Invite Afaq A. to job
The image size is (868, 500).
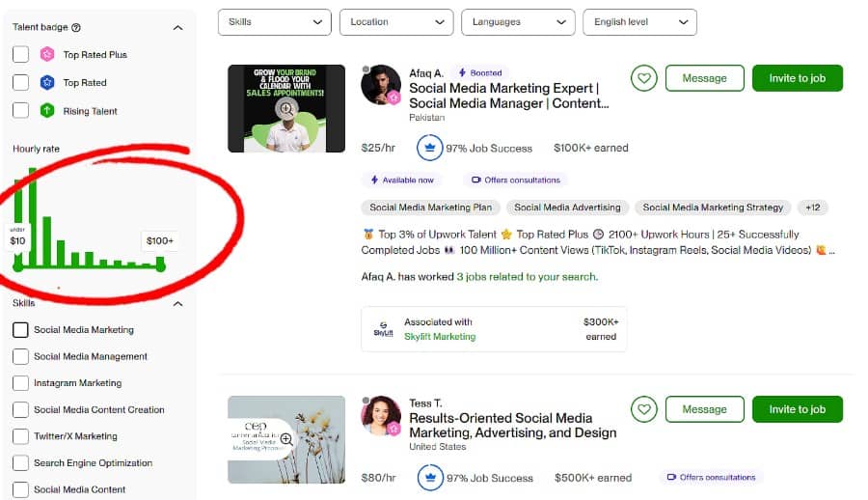[x=798, y=78]
